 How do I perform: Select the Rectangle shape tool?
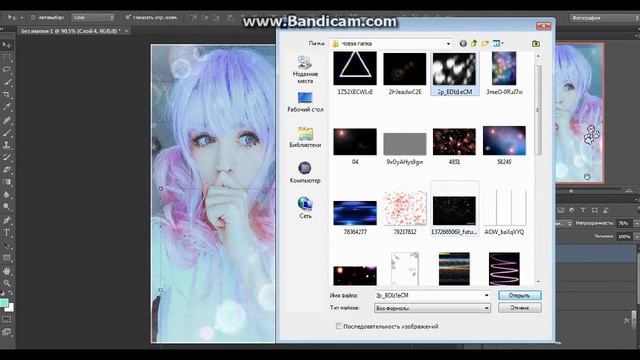(7, 258)
